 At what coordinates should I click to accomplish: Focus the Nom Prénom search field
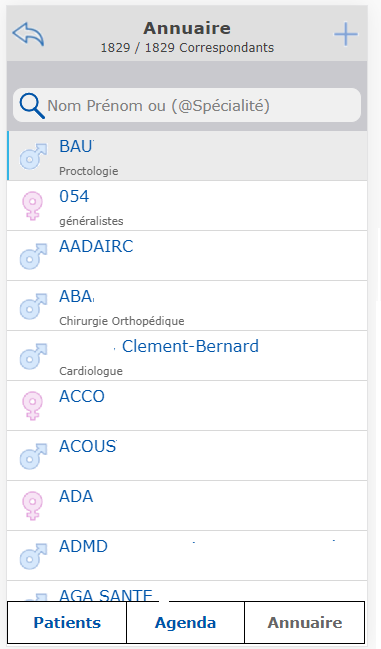[187, 106]
